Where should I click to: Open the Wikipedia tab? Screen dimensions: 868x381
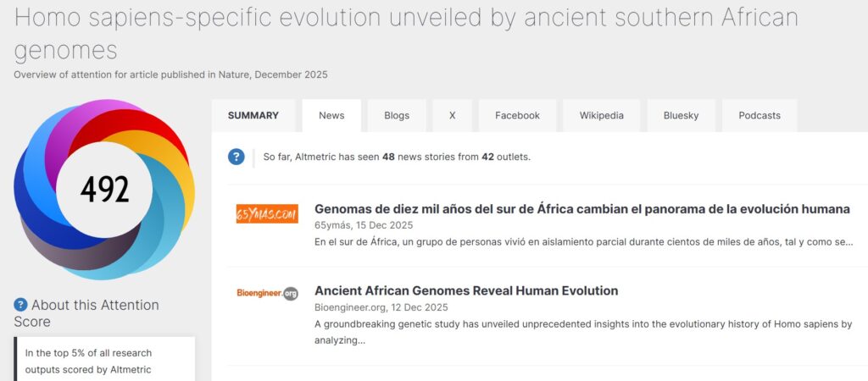pyautogui.click(x=601, y=116)
